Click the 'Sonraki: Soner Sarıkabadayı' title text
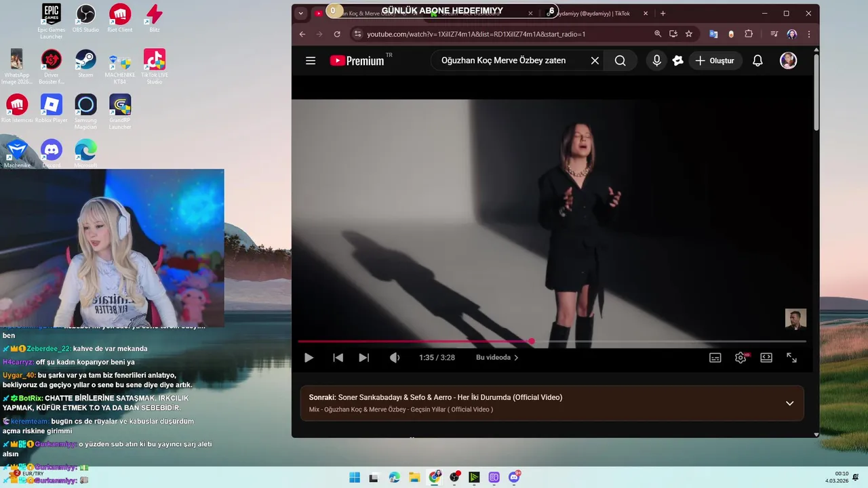This screenshot has width=868, height=488. click(x=435, y=397)
